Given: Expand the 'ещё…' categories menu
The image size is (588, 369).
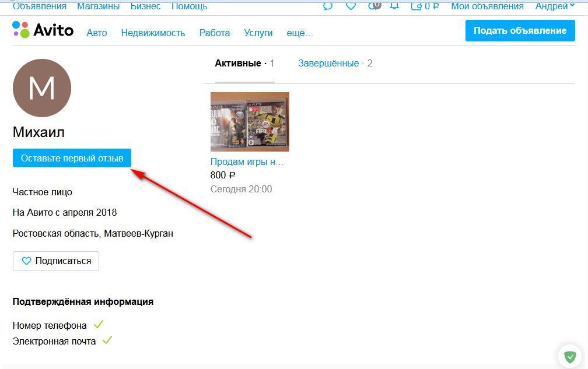Looking at the screenshot, I should pos(300,33).
